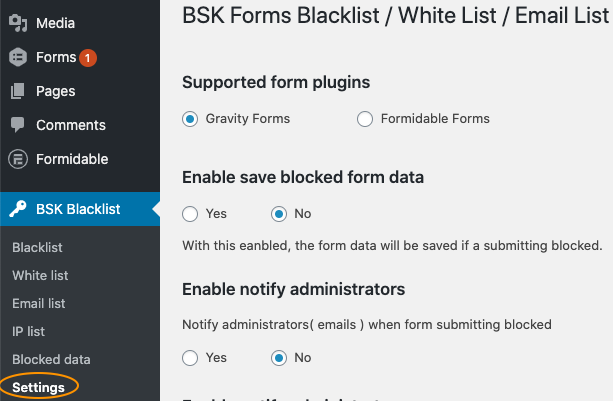Collapse the BSK Blacklist menu arrow
613x401 pixels.
point(155,209)
